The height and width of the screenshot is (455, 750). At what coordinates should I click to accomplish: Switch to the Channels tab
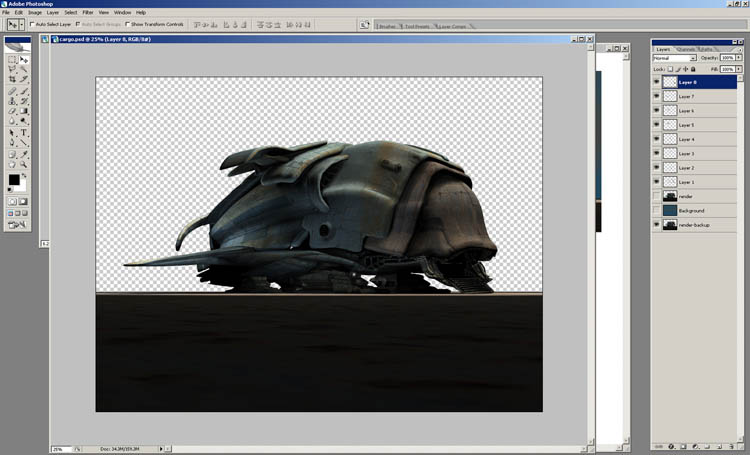pyautogui.click(x=686, y=48)
